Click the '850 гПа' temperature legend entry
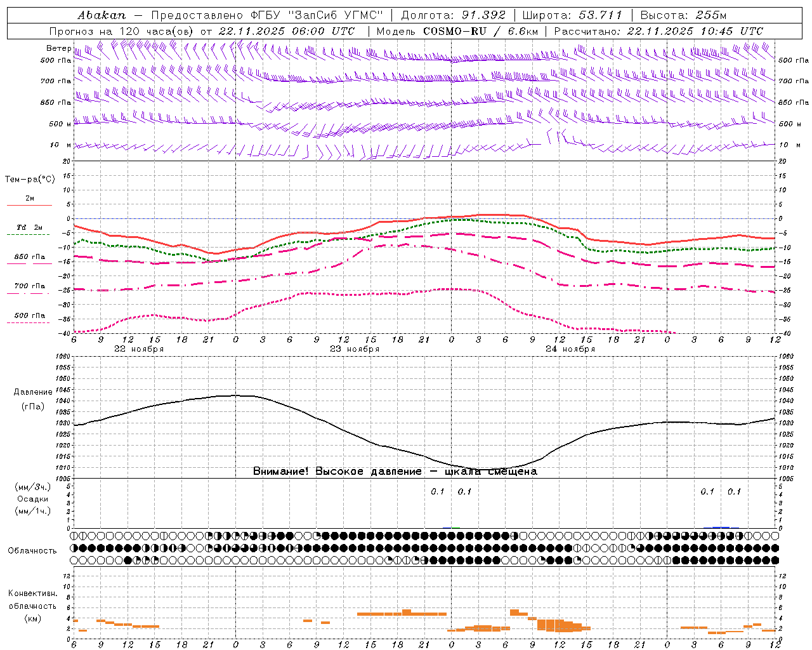 pyautogui.click(x=29, y=257)
